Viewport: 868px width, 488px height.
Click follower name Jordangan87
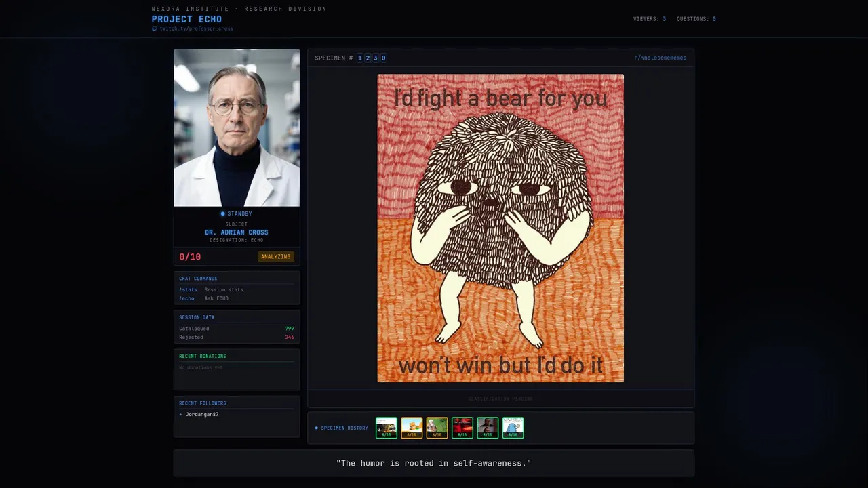[x=202, y=414]
